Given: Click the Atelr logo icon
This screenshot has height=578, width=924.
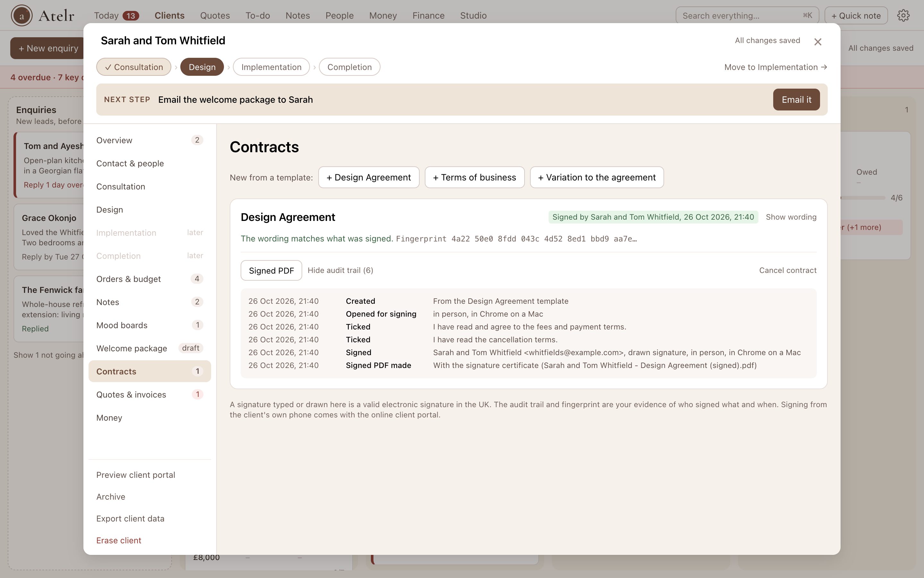Looking at the screenshot, I should pos(21,15).
